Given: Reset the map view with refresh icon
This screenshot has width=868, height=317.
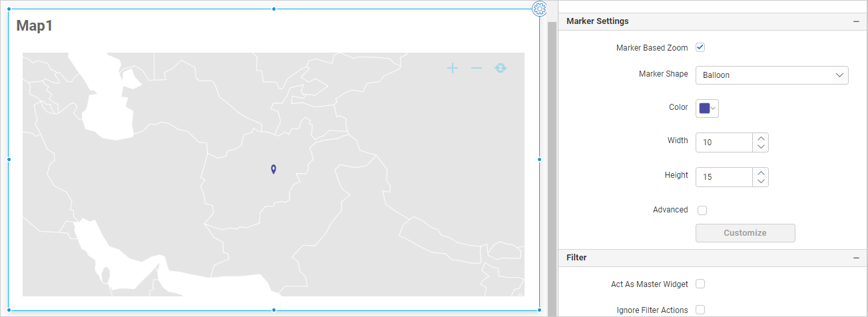Looking at the screenshot, I should tap(501, 68).
